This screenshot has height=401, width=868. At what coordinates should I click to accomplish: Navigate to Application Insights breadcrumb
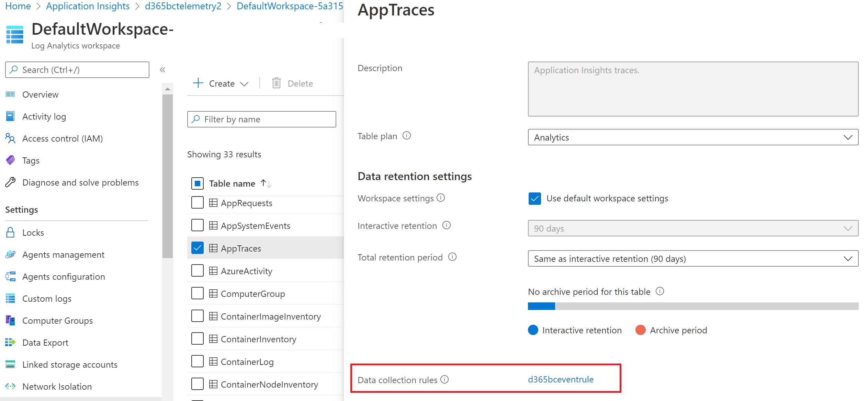[88, 6]
